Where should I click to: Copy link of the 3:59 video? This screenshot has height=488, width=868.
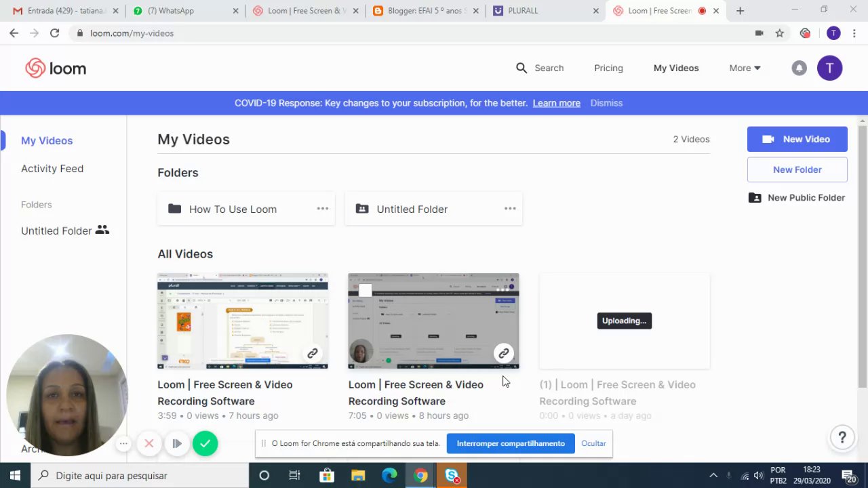pyautogui.click(x=312, y=353)
